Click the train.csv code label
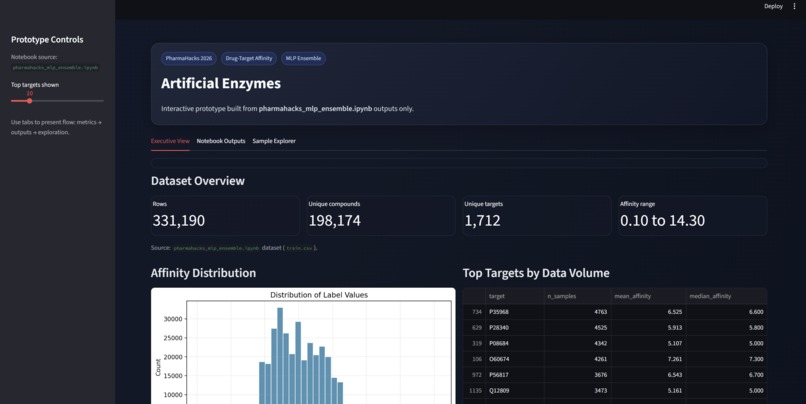Viewport: 806px width, 404px height. click(x=299, y=248)
